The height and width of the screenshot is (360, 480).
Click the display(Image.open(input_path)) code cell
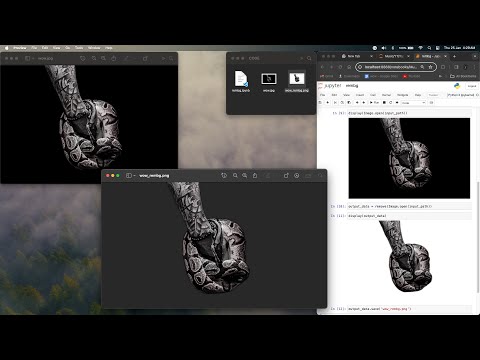pyautogui.click(x=409, y=113)
